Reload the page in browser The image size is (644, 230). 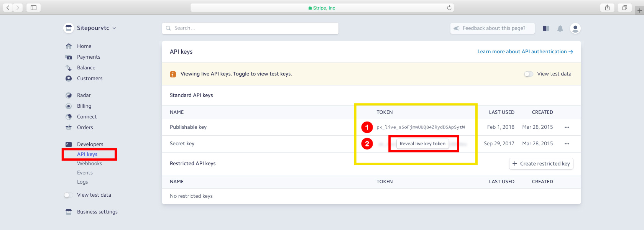click(x=449, y=8)
